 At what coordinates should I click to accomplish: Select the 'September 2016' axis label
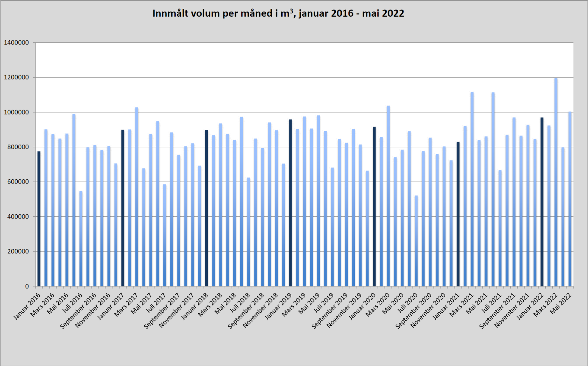tap(78, 311)
